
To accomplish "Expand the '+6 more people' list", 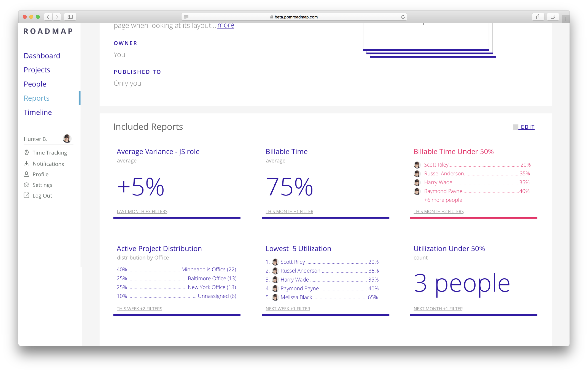I will (443, 200).
